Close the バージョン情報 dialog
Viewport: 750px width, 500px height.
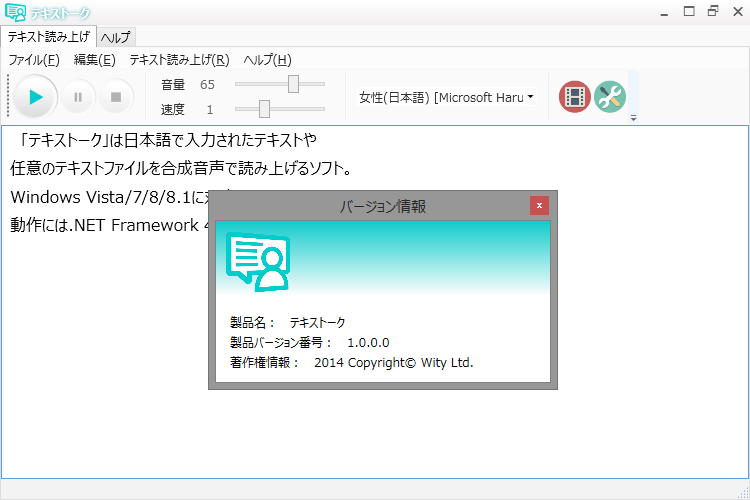click(539, 206)
